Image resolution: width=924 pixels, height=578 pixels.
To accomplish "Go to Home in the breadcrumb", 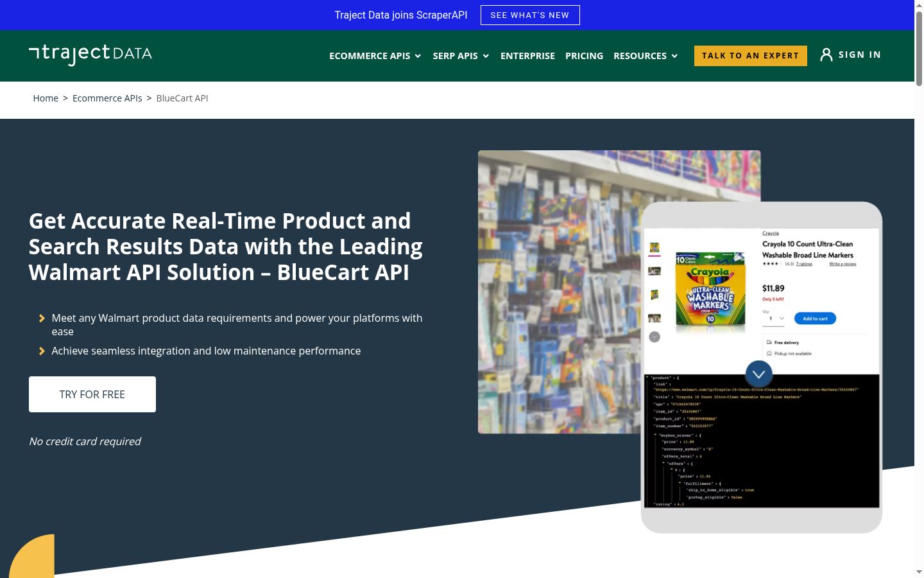I will coord(46,98).
